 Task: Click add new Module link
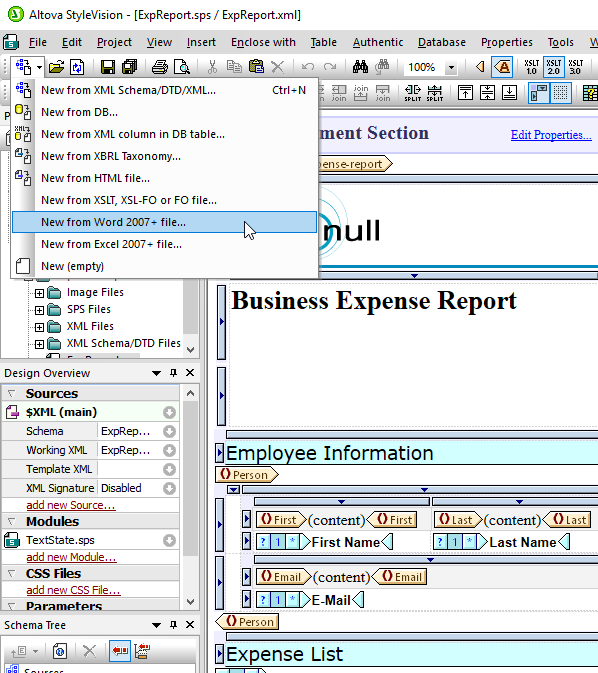click(71, 557)
